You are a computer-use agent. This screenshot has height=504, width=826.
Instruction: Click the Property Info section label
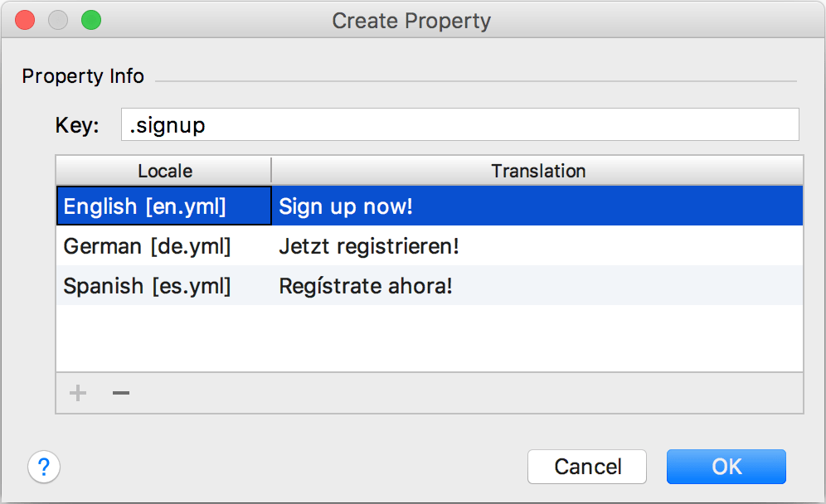(82, 75)
